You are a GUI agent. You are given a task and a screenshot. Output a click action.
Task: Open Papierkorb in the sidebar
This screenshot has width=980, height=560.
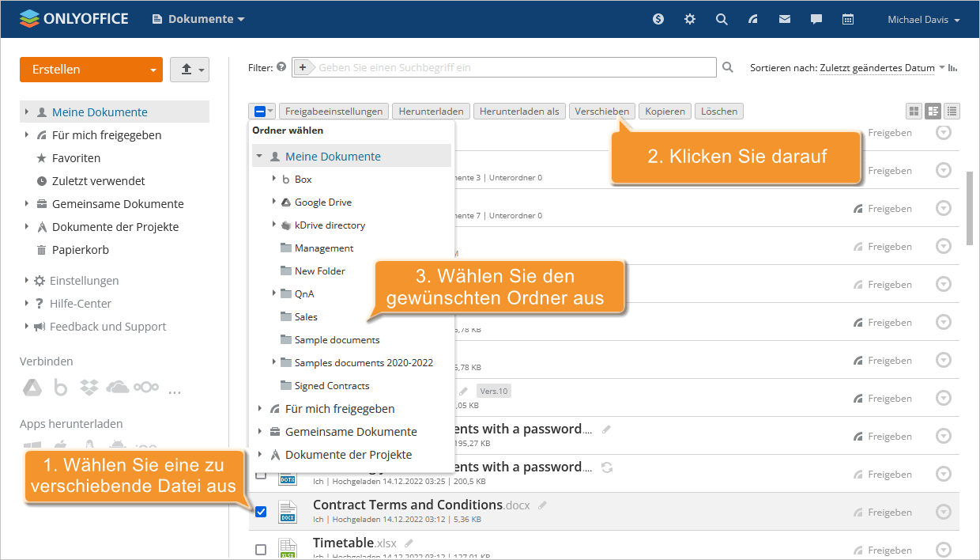coord(81,250)
